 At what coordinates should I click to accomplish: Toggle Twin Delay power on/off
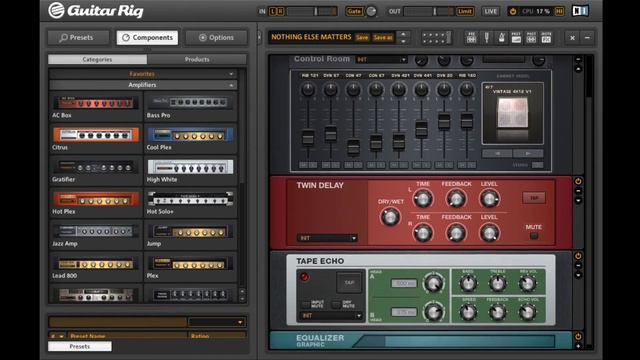coord(578,181)
